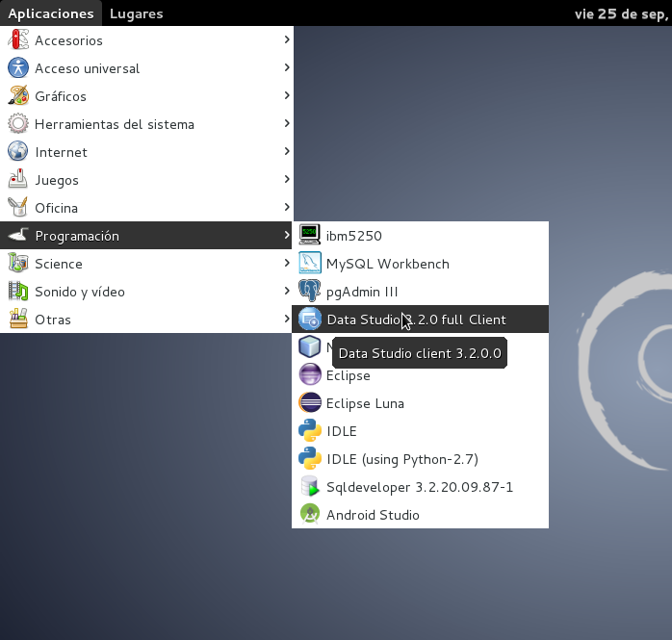The width and height of the screenshot is (672, 640).
Task: Click the ibm5250 terminal icon
Action: [x=309, y=235]
